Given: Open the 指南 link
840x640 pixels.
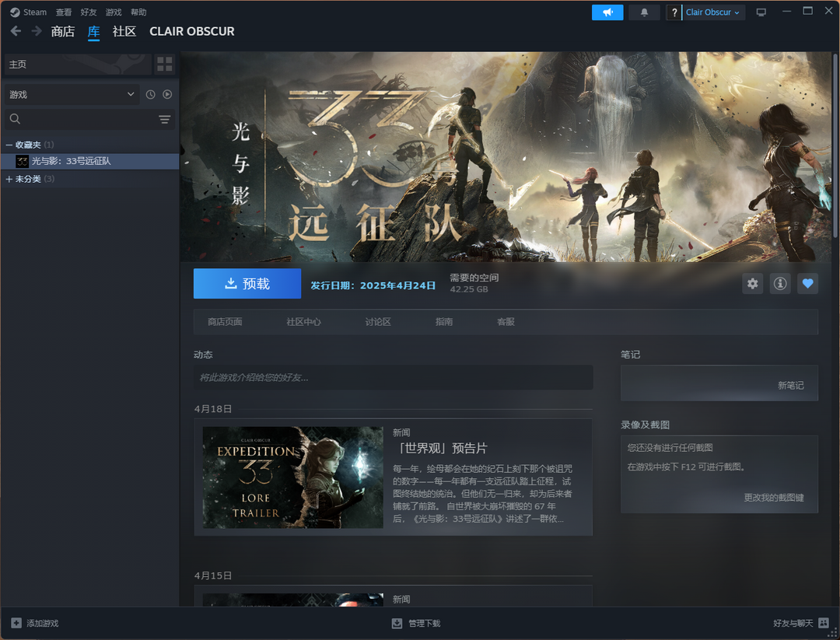Looking at the screenshot, I should [444, 322].
